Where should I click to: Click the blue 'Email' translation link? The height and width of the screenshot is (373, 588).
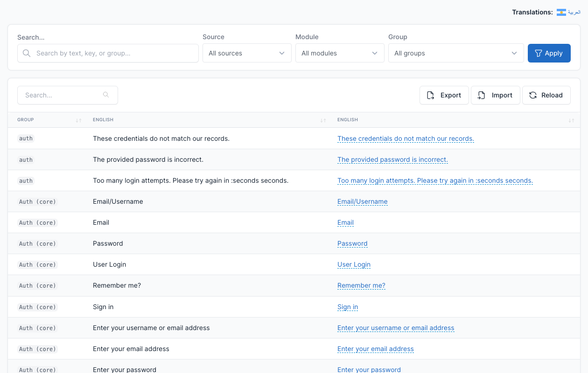tap(345, 222)
